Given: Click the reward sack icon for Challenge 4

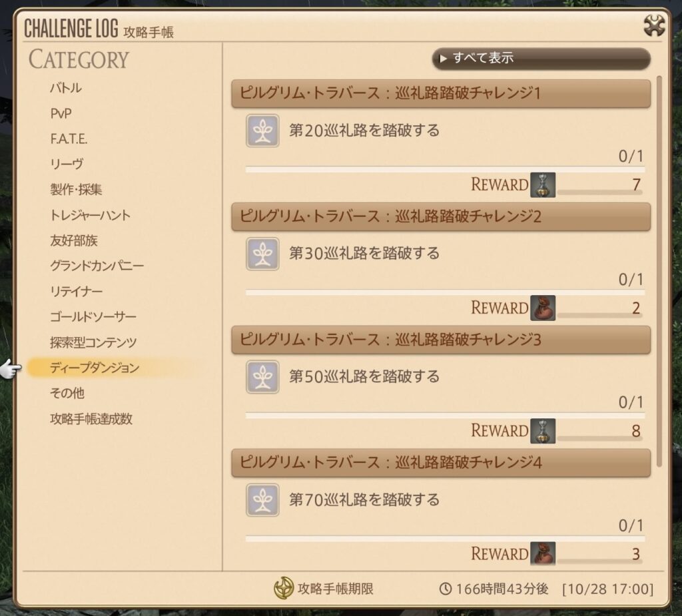Looking at the screenshot, I should (x=542, y=554).
